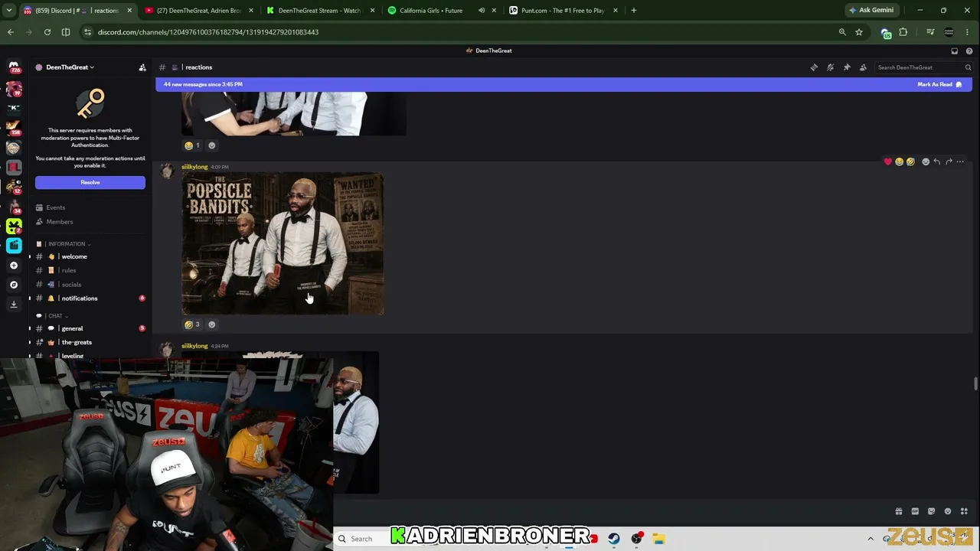Switch to Punt.com browser tab

click(563, 11)
